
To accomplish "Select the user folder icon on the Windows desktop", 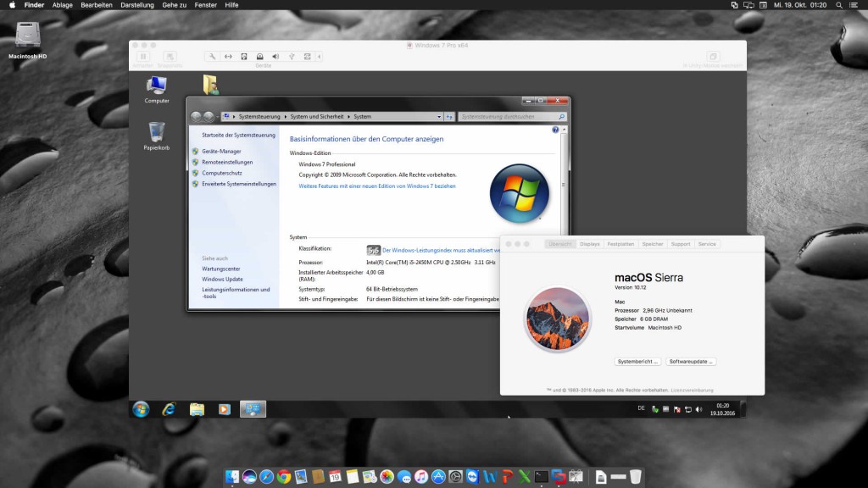I will (210, 85).
